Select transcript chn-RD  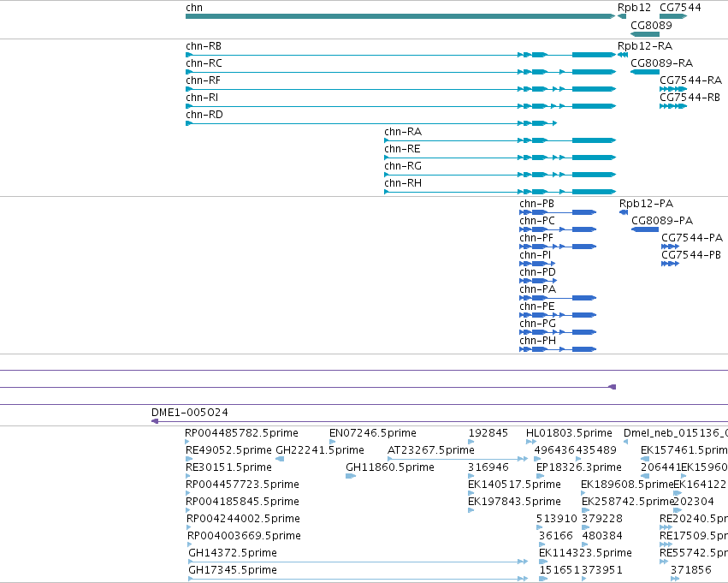(x=204, y=115)
